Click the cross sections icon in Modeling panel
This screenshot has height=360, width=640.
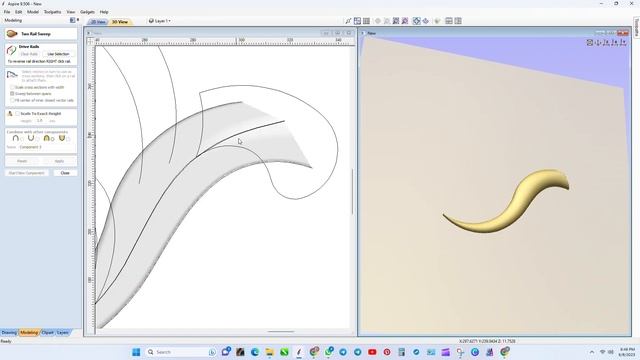[12, 75]
